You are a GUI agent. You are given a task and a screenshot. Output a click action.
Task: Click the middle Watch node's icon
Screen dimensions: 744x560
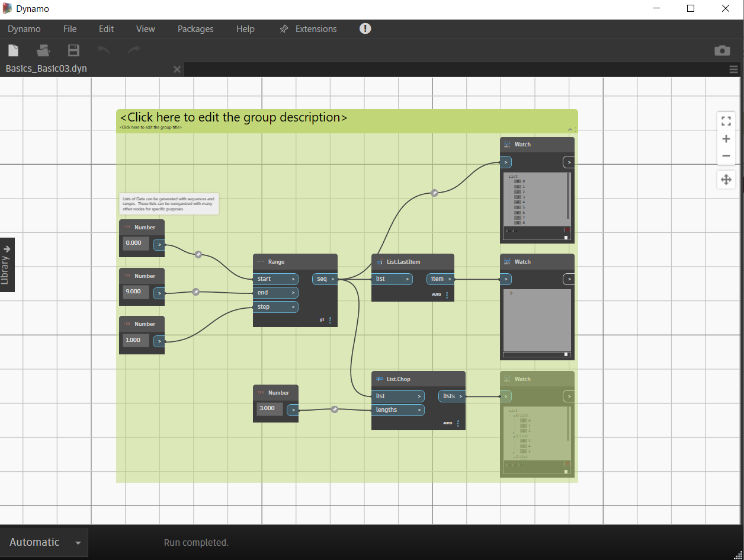tap(507, 262)
